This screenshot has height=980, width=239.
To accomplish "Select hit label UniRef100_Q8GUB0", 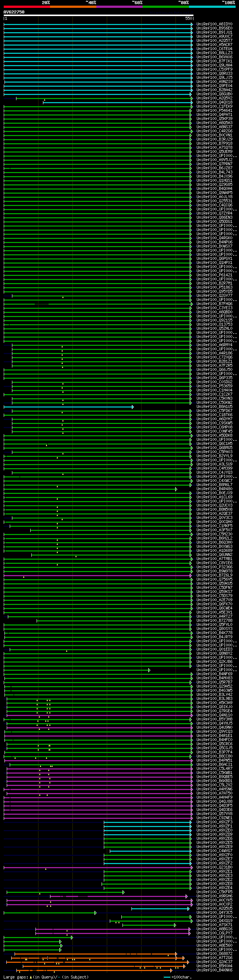I will click(x=214, y=94).
